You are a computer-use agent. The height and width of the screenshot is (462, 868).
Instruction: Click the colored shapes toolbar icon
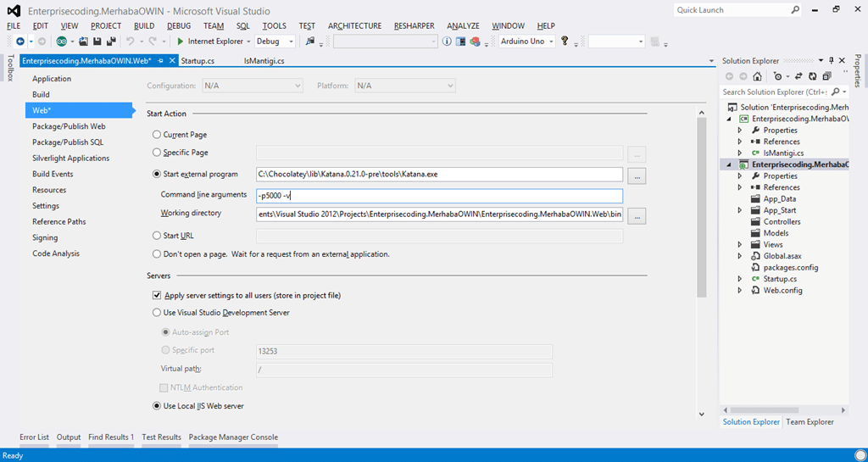tap(475, 42)
